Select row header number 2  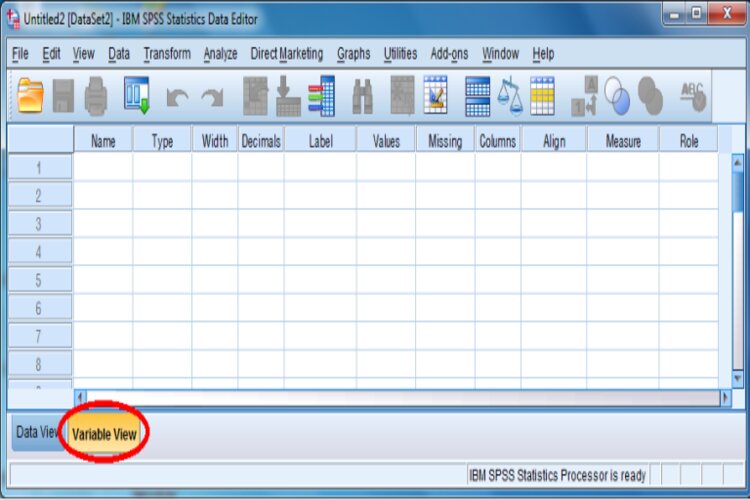40,195
